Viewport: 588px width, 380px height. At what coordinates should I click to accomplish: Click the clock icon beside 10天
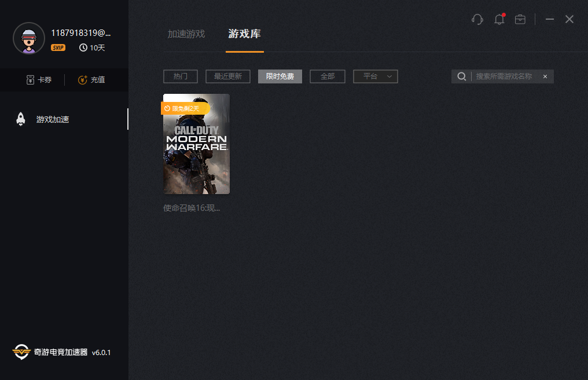point(83,47)
